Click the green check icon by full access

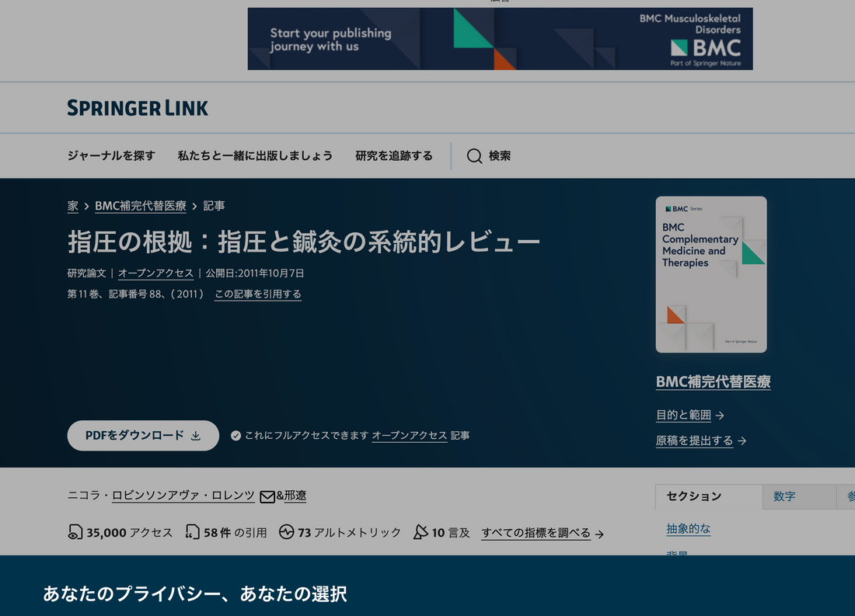click(236, 436)
